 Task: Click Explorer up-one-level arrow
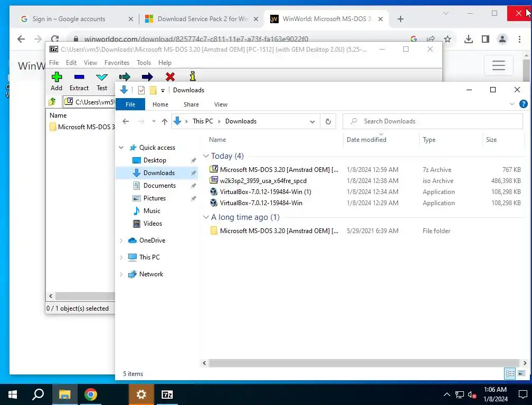coord(165,121)
